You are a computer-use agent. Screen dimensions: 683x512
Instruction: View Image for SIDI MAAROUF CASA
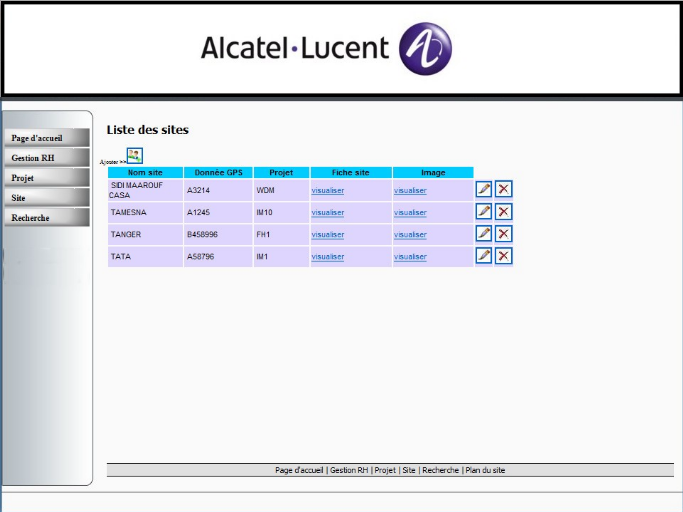tap(410, 190)
